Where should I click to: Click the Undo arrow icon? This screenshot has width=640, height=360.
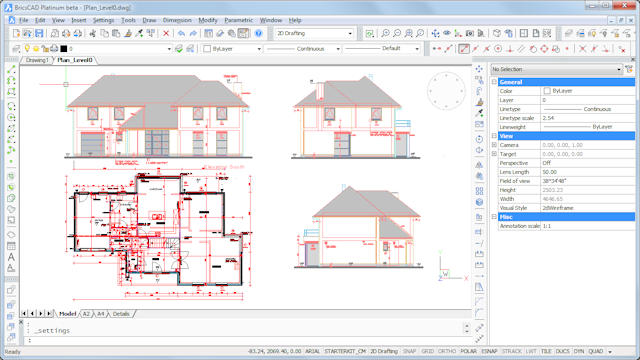pos(182,33)
